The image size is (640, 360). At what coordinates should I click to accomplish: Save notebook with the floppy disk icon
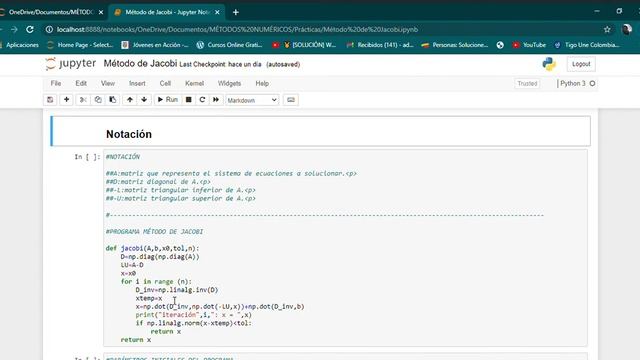click(x=50, y=100)
